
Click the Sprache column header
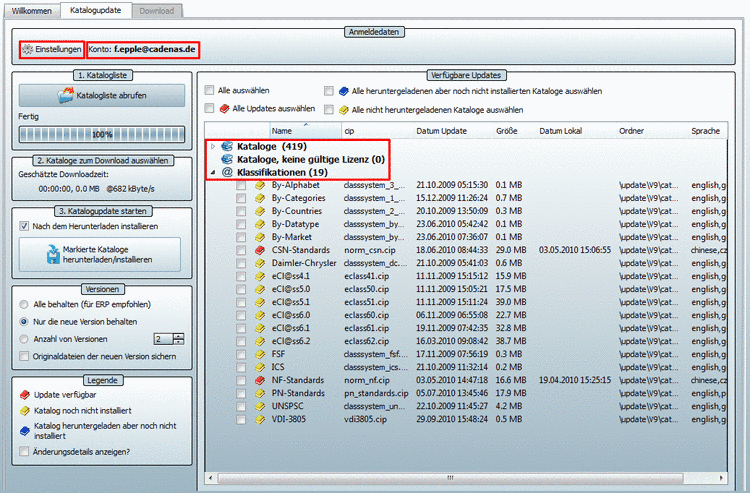tap(706, 131)
